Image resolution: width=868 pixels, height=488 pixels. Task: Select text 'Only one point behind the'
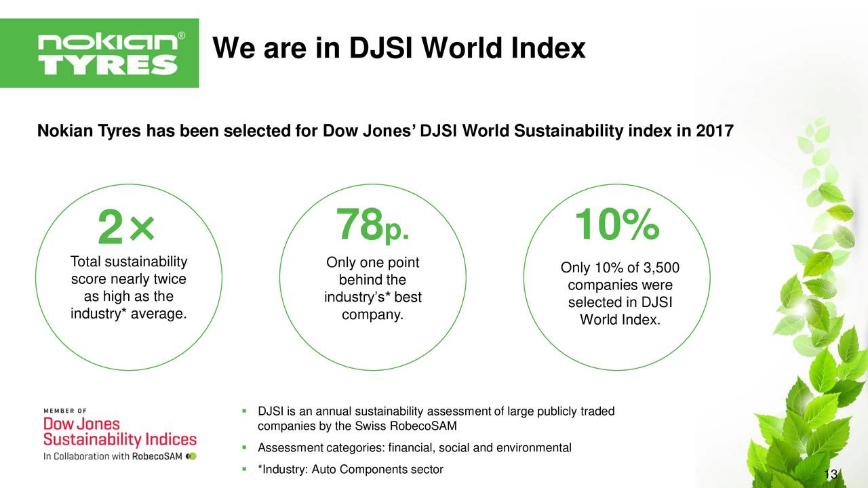pyautogui.click(x=372, y=271)
